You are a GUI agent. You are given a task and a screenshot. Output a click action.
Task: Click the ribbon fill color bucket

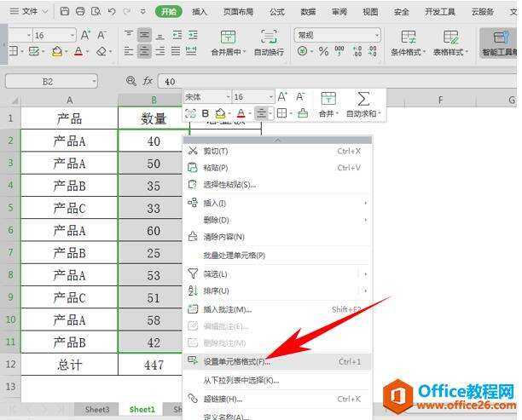pyautogui.click(x=57, y=52)
